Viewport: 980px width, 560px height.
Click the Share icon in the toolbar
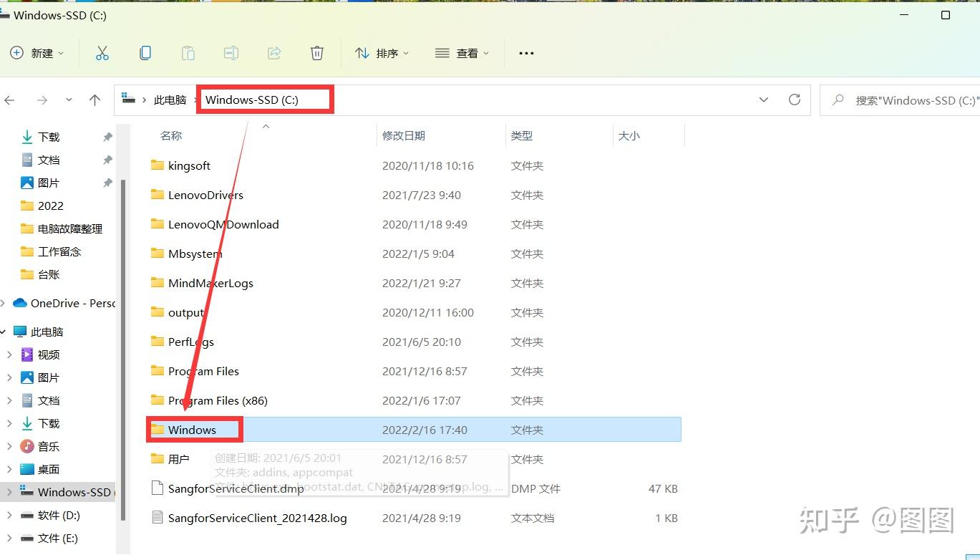[273, 52]
